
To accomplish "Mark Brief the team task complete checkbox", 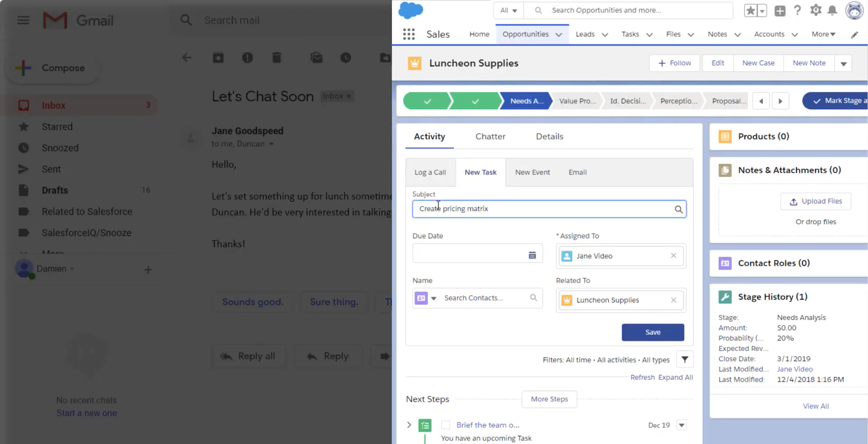I will [x=446, y=425].
